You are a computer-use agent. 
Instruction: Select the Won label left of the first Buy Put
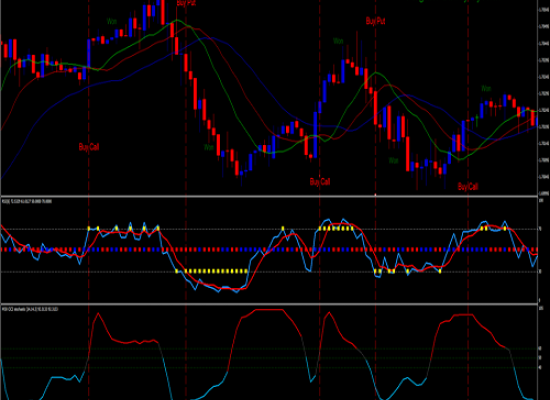[112, 21]
